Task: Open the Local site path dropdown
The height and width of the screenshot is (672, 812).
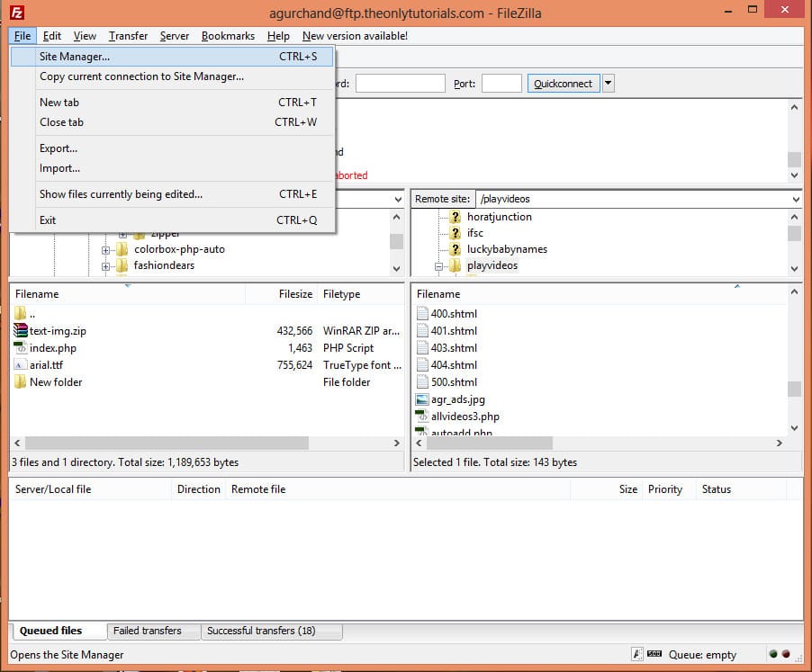Action: click(398, 199)
